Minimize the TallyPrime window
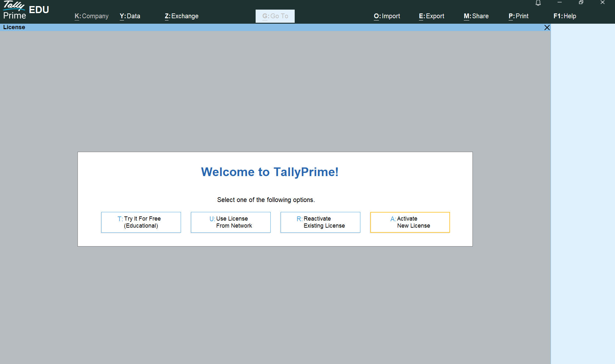The width and height of the screenshot is (615, 364). [x=560, y=3]
